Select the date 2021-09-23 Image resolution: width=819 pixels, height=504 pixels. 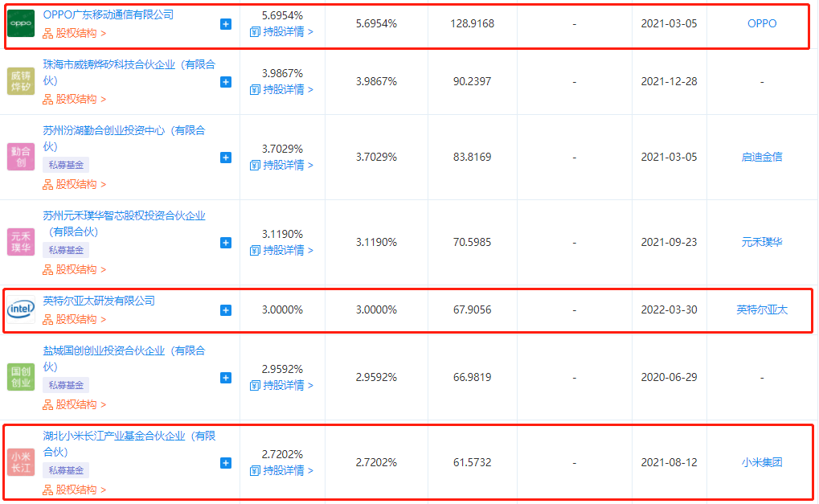[x=669, y=242]
